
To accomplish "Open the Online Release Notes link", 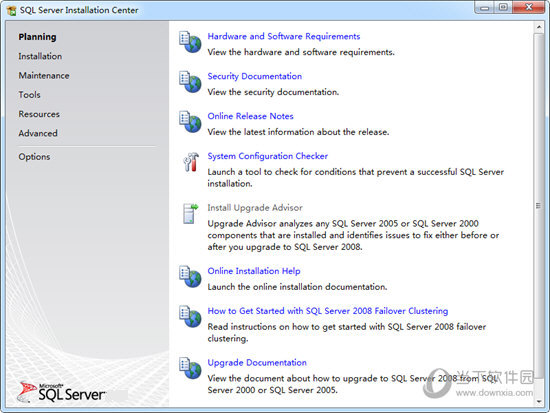I will (250, 116).
